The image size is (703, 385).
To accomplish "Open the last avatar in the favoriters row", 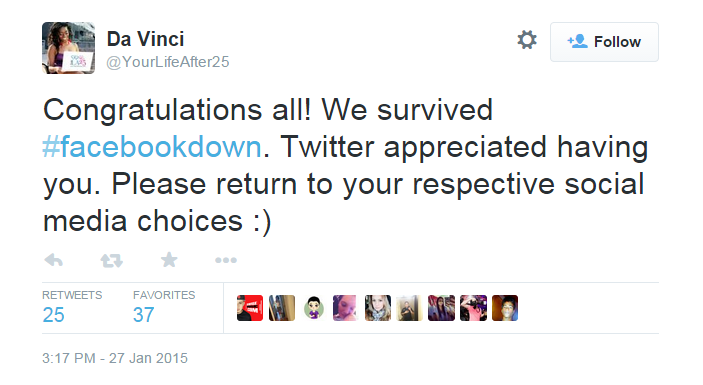I will [x=505, y=308].
